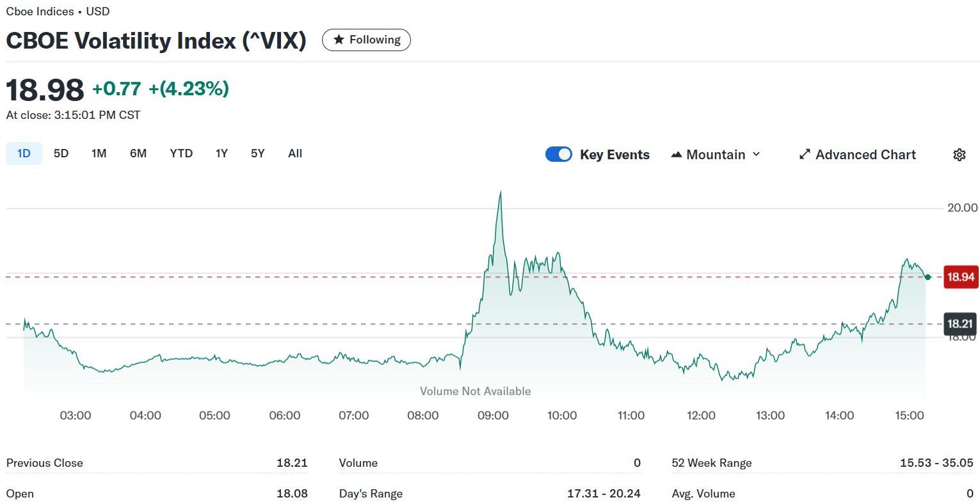Click the 03:00 time axis label
Screen dimensions: 980x502
tap(76, 416)
